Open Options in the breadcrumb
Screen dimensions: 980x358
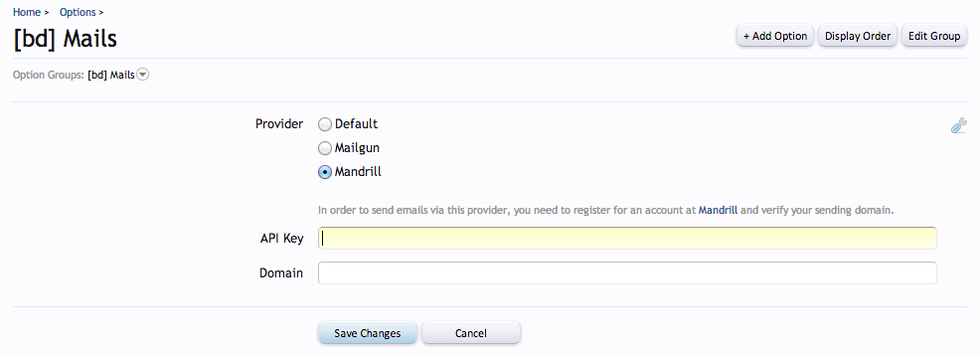pyautogui.click(x=79, y=12)
